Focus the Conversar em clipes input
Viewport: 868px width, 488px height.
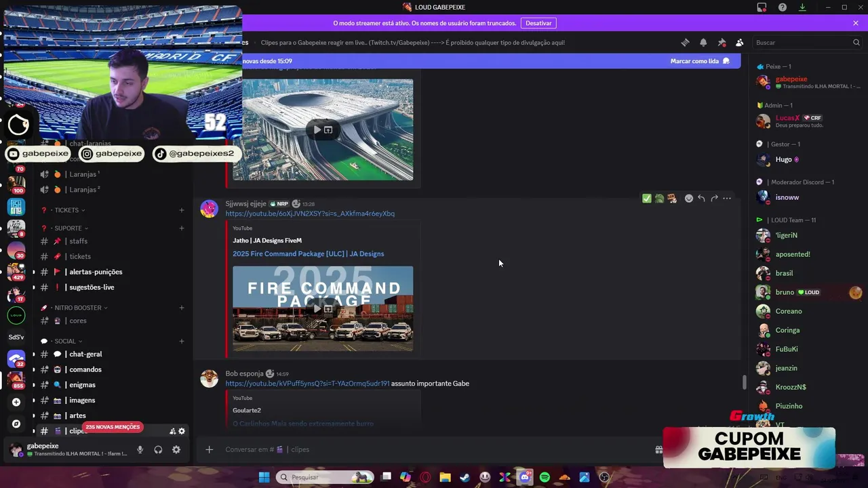(x=434, y=449)
